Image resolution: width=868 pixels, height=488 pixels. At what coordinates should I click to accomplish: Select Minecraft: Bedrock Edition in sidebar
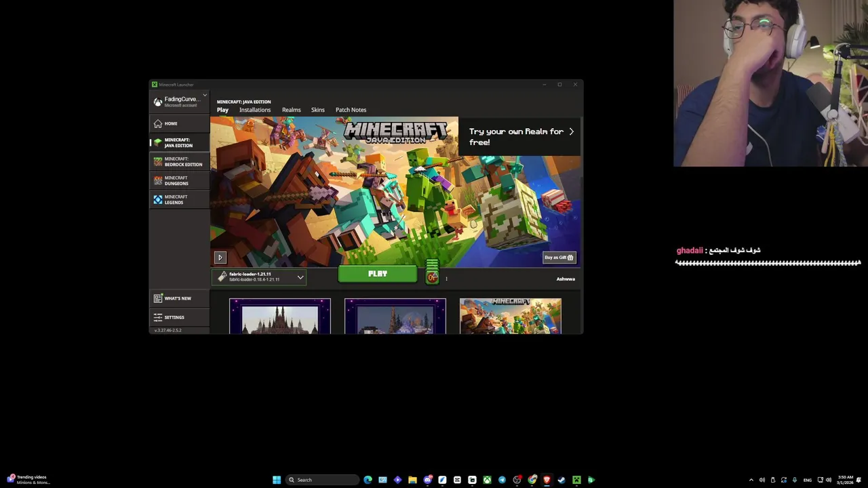[179, 161]
